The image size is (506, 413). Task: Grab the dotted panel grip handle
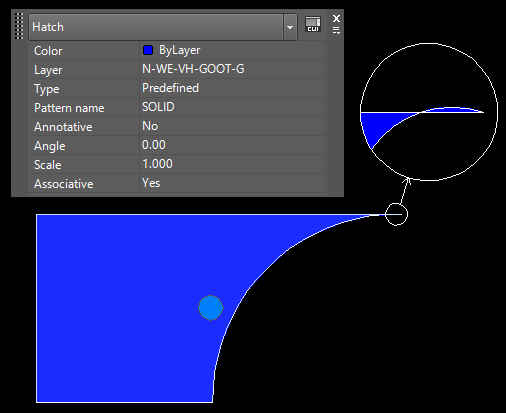coord(19,26)
